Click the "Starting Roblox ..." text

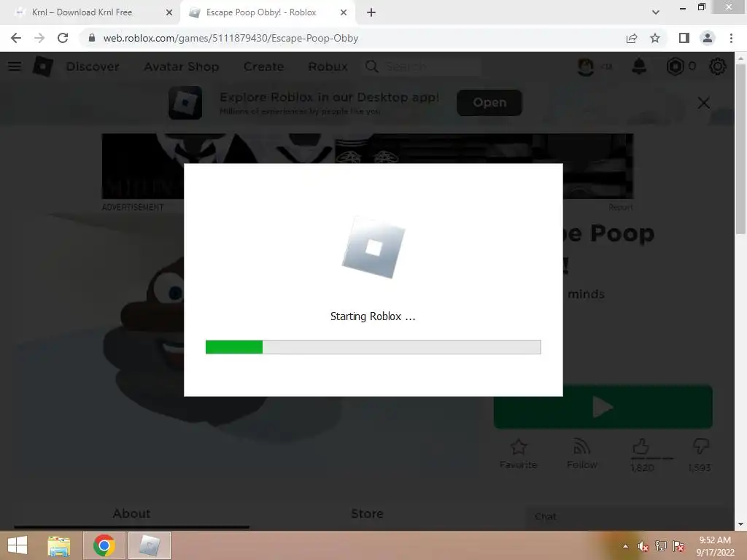[x=373, y=316]
